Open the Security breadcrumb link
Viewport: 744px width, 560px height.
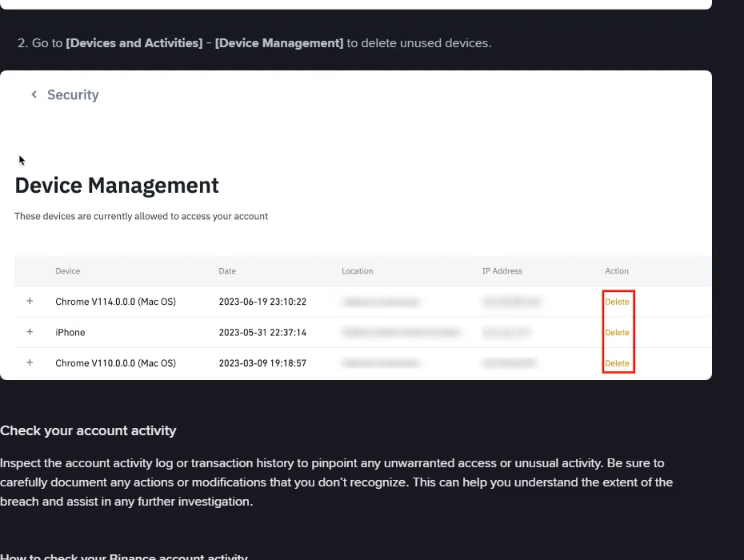pos(73,95)
